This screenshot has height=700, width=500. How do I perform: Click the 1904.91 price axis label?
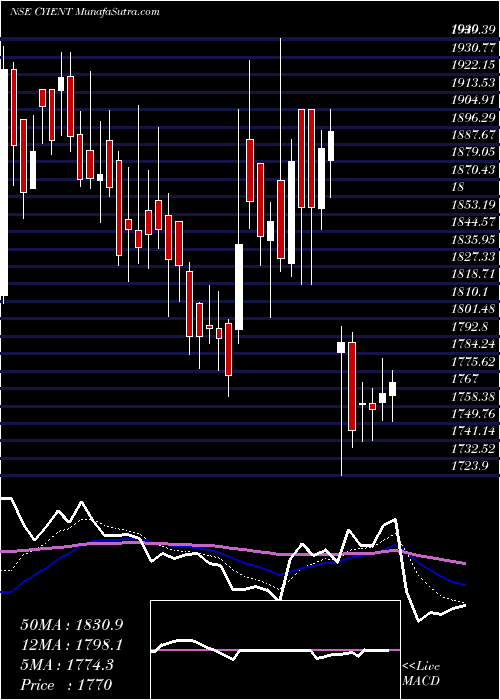point(473,100)
